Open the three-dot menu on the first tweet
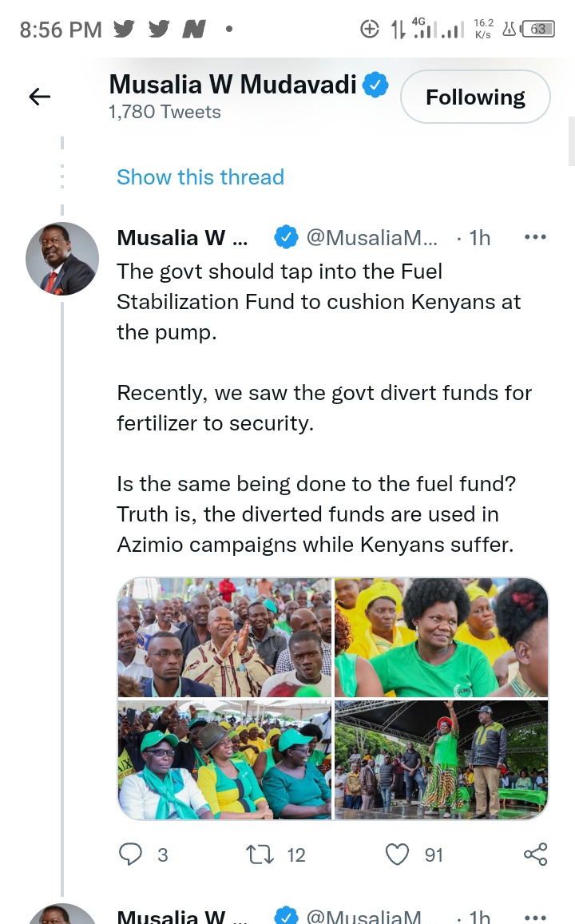This screenshot has height=924, width=575. (534, 237)
